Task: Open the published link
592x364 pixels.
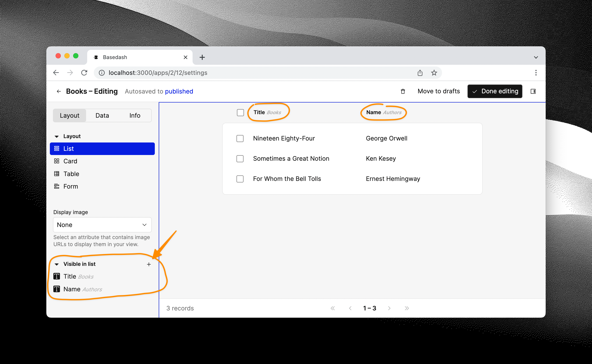Action: [x=179, y=91]
